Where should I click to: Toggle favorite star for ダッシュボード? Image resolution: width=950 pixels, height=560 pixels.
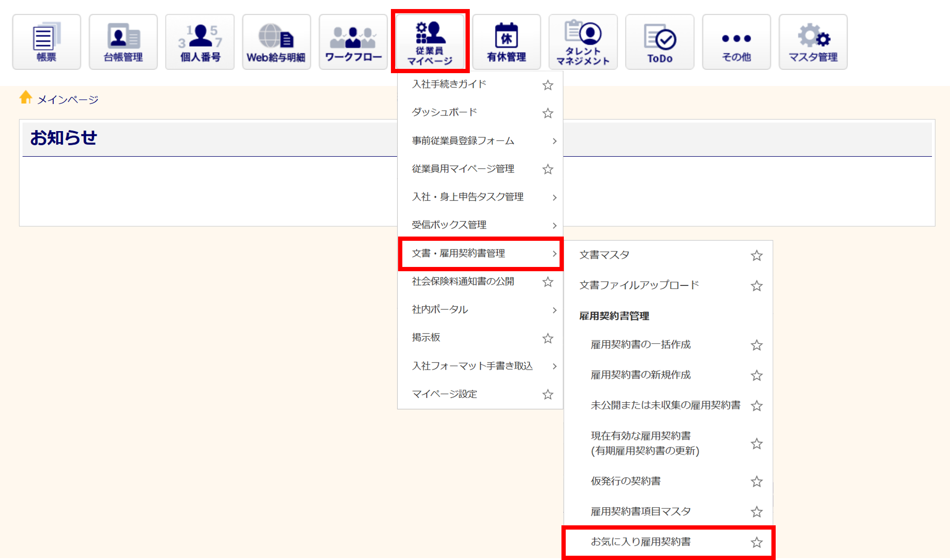tap(548, 113)
